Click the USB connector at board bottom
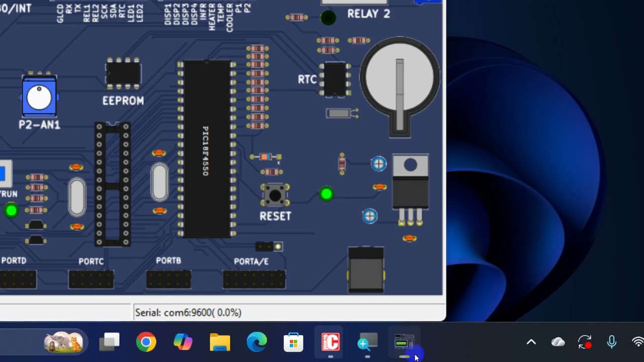Image resolution: width=644 pixels, height=362 pixels. pyautogui.click(x=366, y=269)
